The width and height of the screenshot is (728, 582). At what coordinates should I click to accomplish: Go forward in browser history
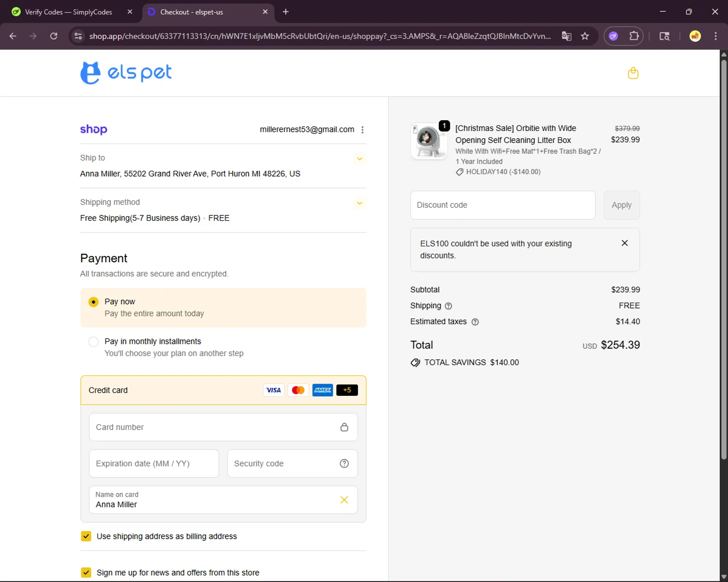pyautogui.click(x=33, y=36)
